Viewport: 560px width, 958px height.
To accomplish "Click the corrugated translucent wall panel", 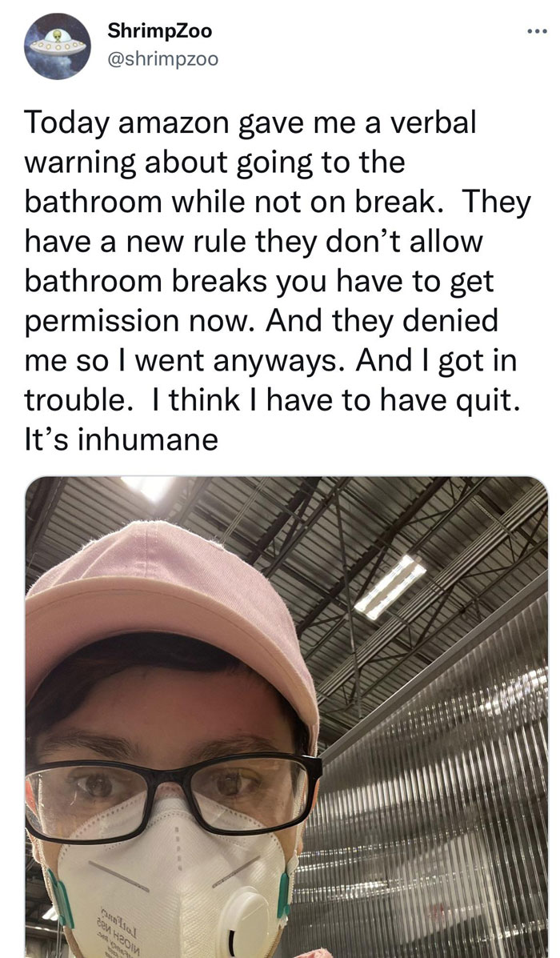I will coord(432,794).
